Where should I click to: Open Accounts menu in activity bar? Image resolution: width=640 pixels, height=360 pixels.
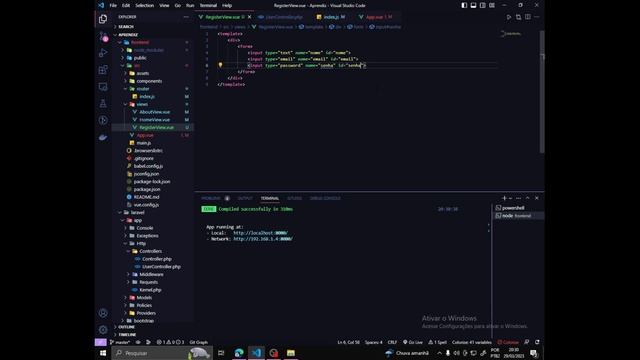(x=103, y=313)
